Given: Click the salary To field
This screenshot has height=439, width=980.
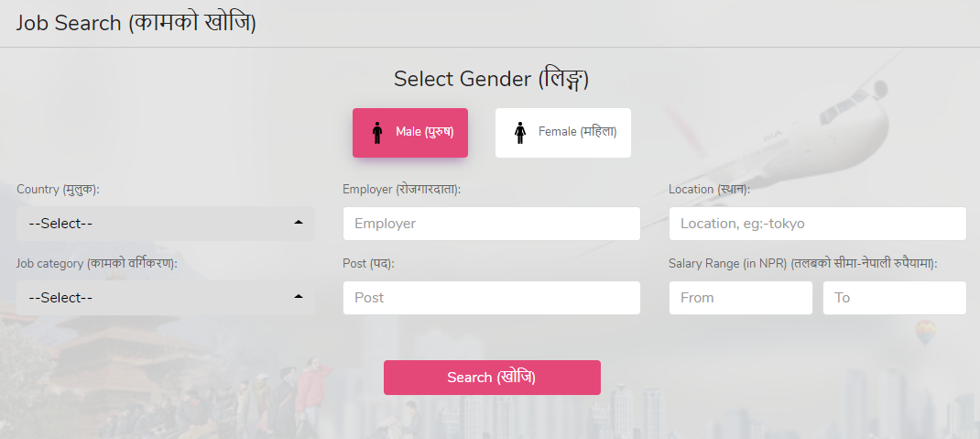Looking at the screenshot, I should [894, 298].
